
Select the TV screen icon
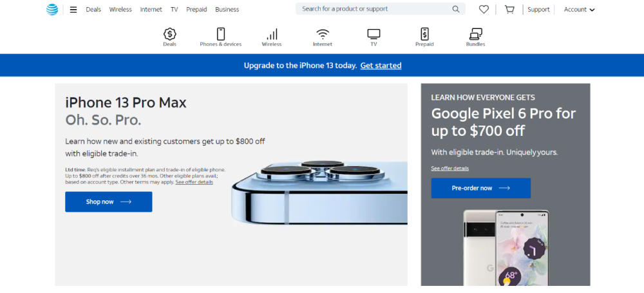click(x=374, y=34)
